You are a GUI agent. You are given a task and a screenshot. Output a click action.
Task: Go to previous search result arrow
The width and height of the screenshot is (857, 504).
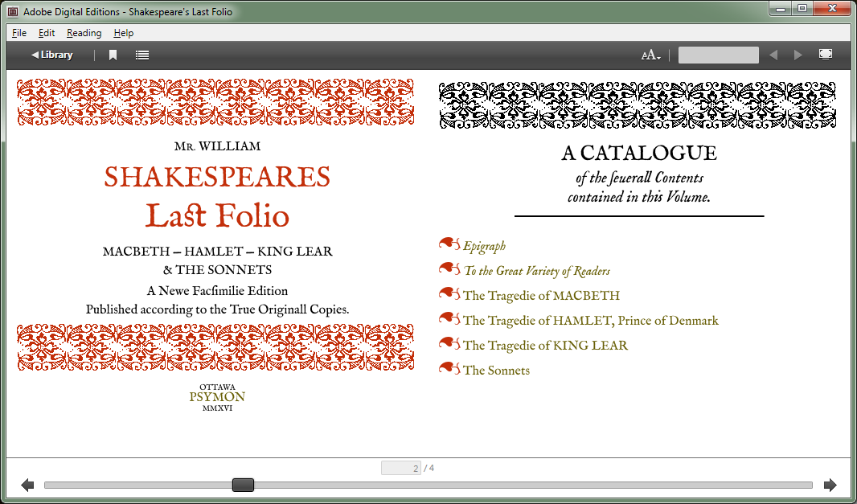pos(773,55)
